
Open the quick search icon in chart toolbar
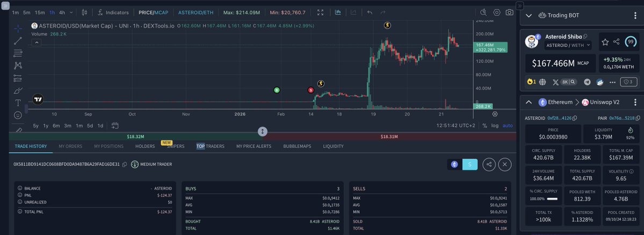click(x=483, y=12)
